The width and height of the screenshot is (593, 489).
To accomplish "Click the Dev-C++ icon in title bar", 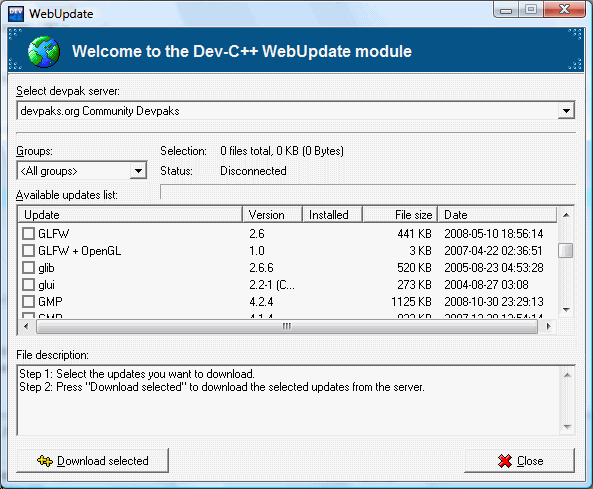I will pyautogui.click(x=16, y=14).
